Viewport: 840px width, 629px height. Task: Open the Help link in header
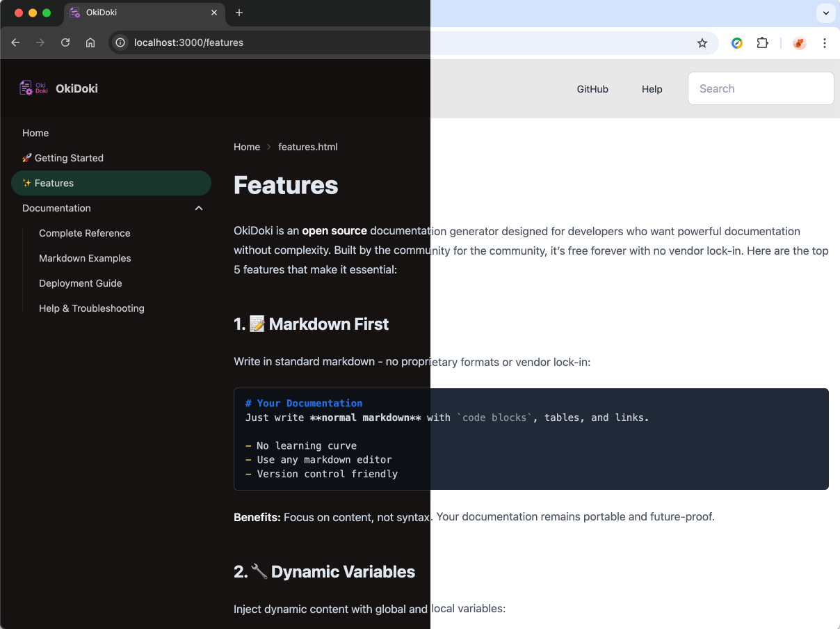coord(652,89)
